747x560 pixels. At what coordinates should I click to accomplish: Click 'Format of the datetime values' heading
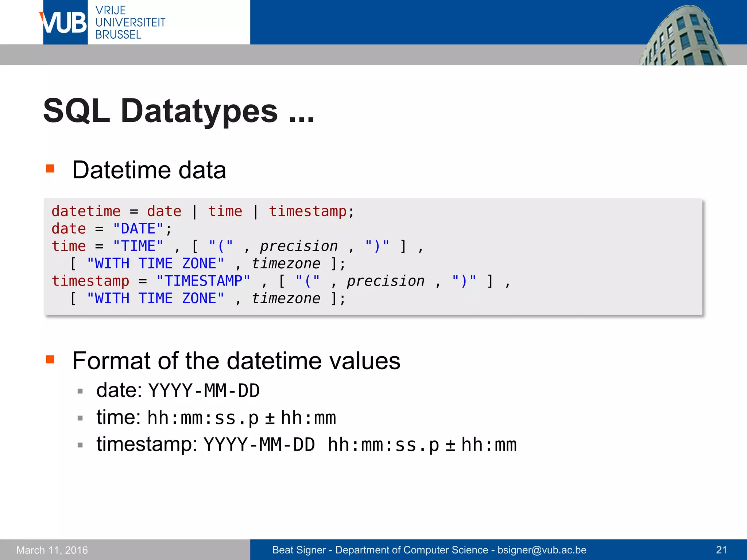(x=236, y=361)
